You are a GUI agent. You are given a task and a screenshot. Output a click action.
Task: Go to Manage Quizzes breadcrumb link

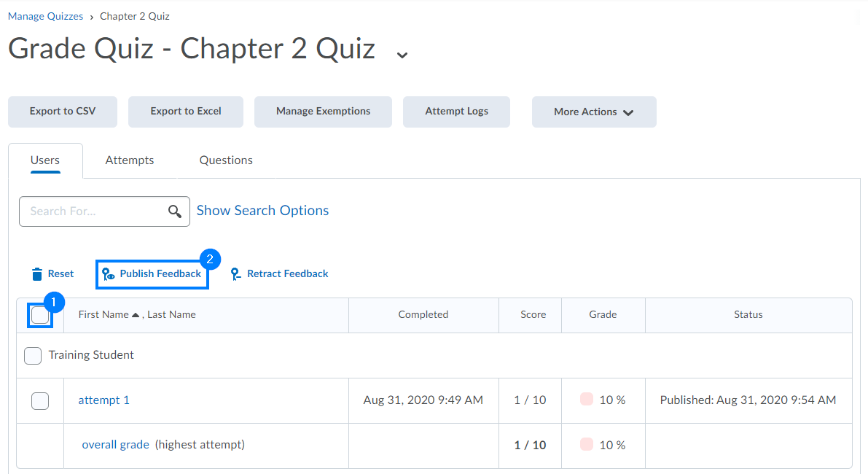pos(44,16)
